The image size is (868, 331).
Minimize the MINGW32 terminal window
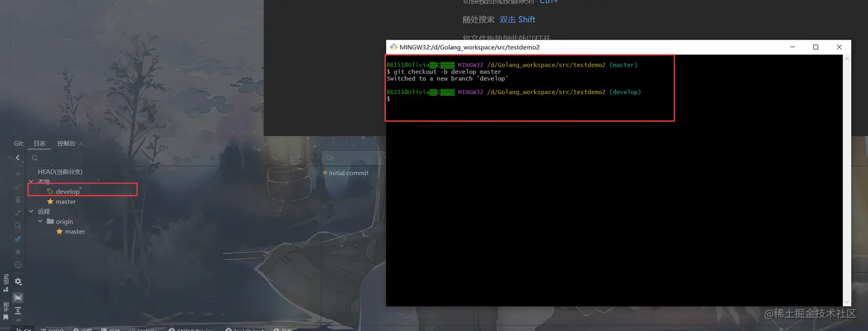[x=792, y=47]
